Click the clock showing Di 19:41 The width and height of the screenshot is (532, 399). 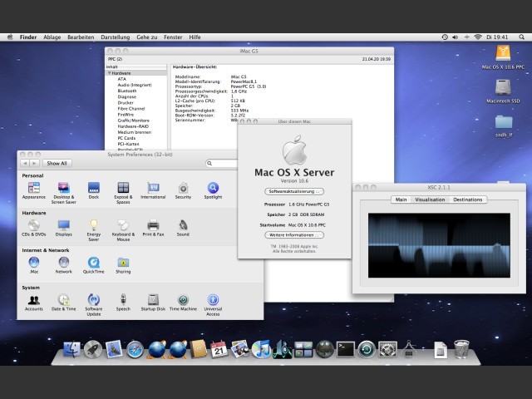click(x=497, y=37)
